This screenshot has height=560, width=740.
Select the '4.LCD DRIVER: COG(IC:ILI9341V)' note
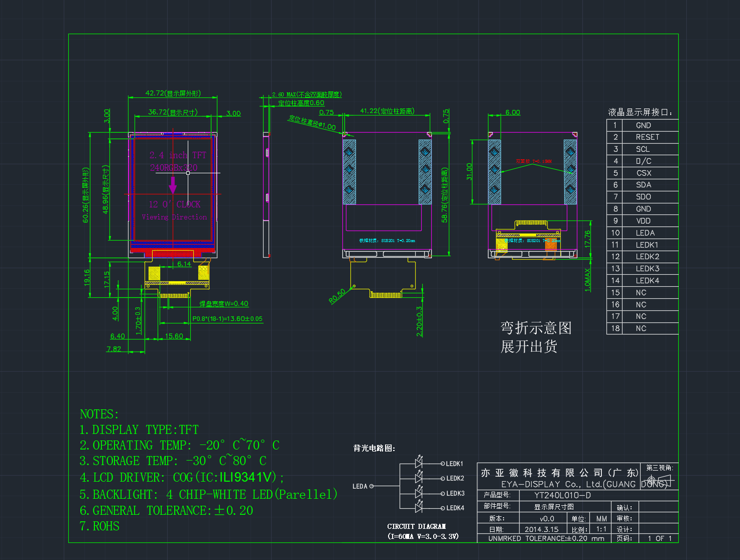click(182, 477)
